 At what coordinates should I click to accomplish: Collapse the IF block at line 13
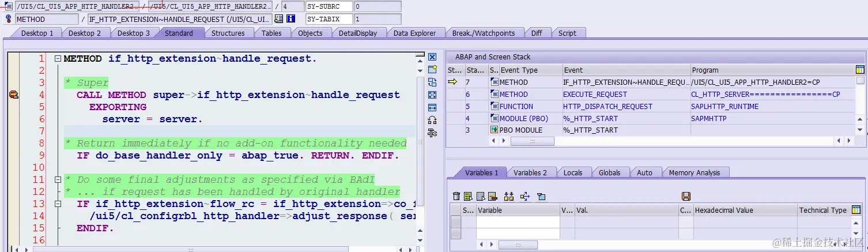[58, 204]
